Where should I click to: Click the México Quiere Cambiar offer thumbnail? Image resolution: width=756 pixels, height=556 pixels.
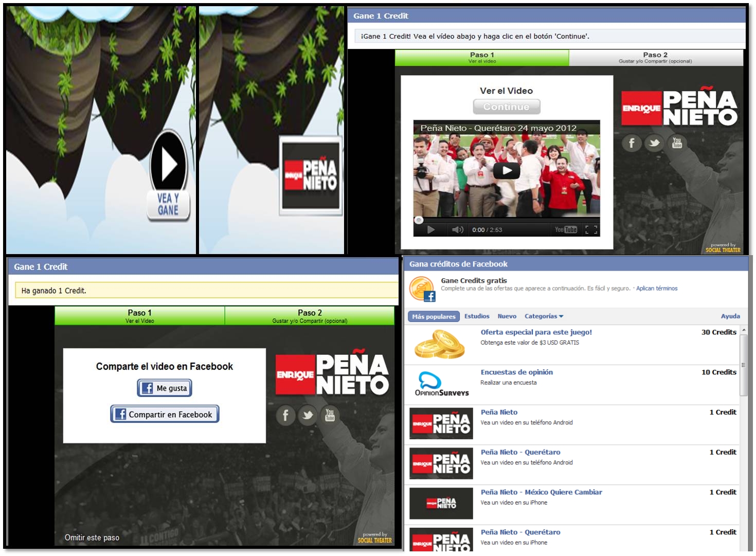[441, 503]
